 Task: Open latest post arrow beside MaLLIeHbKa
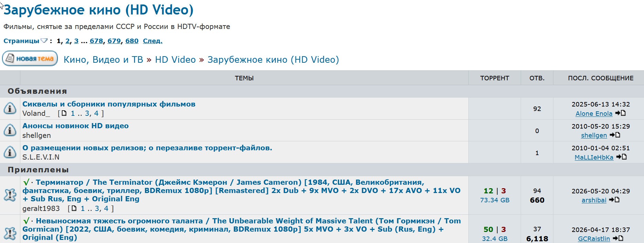pyautogui.click(x=621, y=157)
